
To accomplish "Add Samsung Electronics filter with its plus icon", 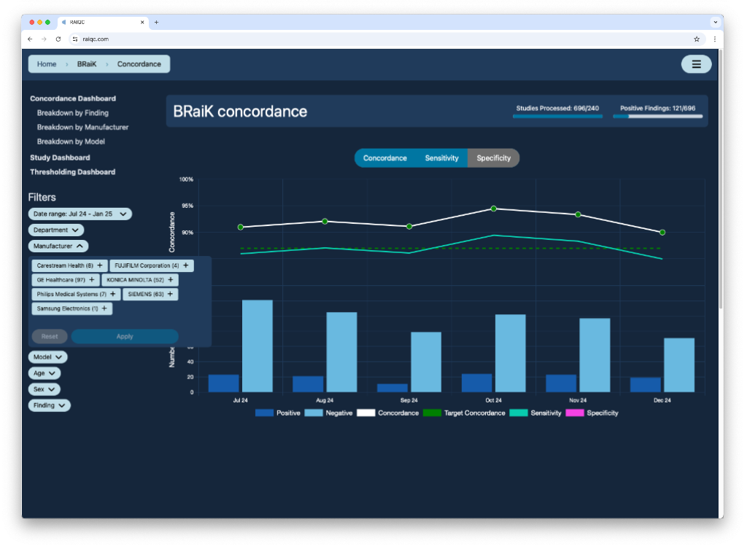I will tap(106, 308).
